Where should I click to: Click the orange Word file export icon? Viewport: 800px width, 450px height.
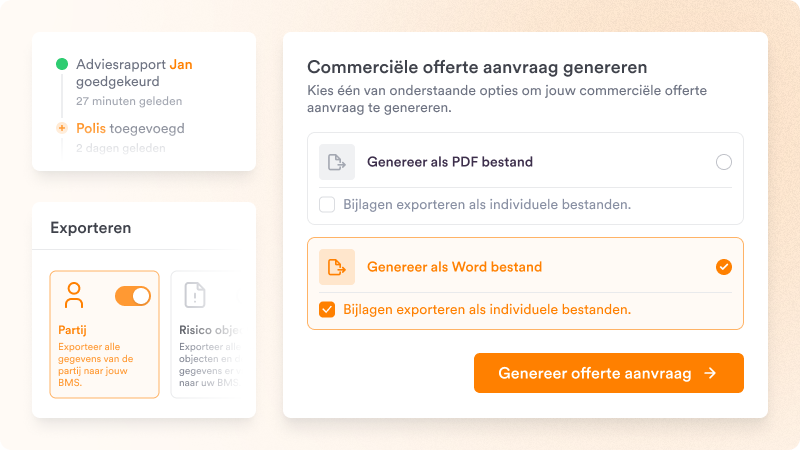337,267
